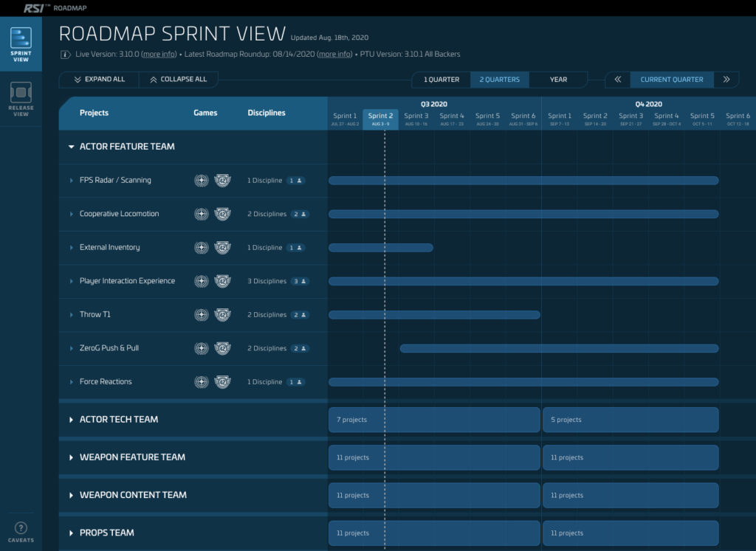Click Squadron 42 icon for FPS Radar / Scanning
This screenshot has height=551, width=756.
click(222, 181)
